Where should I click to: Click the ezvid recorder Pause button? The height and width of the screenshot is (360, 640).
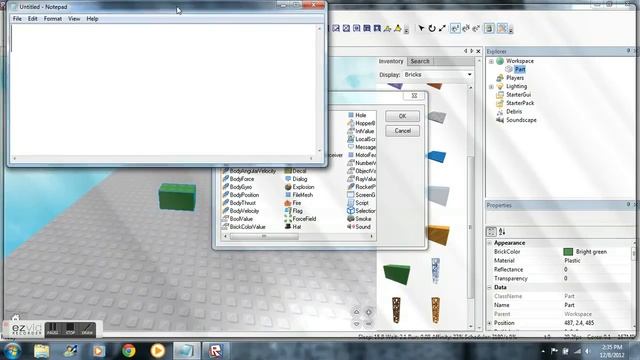click(52, 329)
